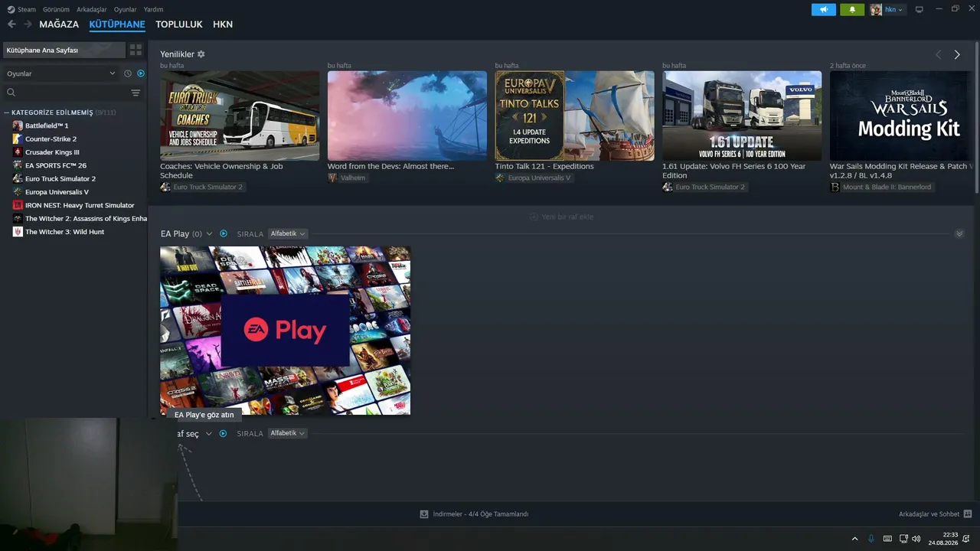The image size is (980, 551).
Task: Open Arkadaşlar ve Sohbet
Action: pos(929,514)
